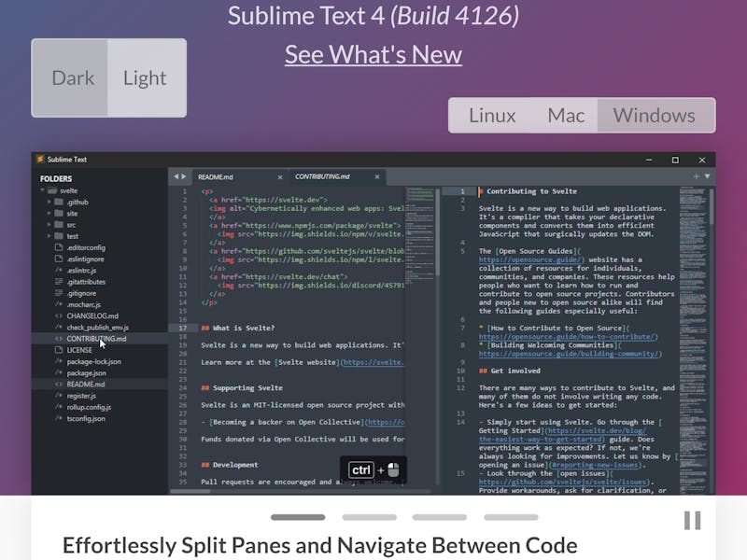747x560 pixels.
Task: Switch to the README.md tab
Action: coord(215,175)
